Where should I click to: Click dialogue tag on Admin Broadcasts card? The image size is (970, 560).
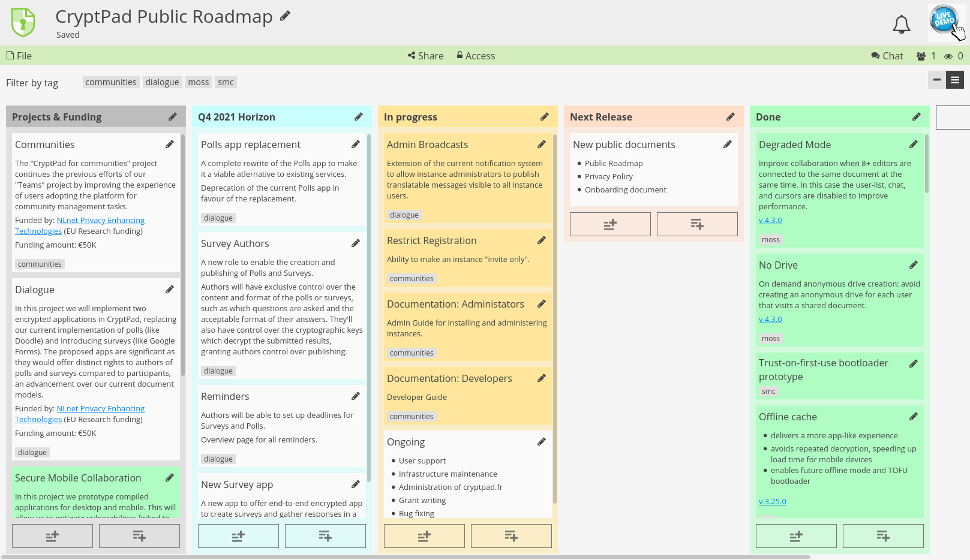404,215
